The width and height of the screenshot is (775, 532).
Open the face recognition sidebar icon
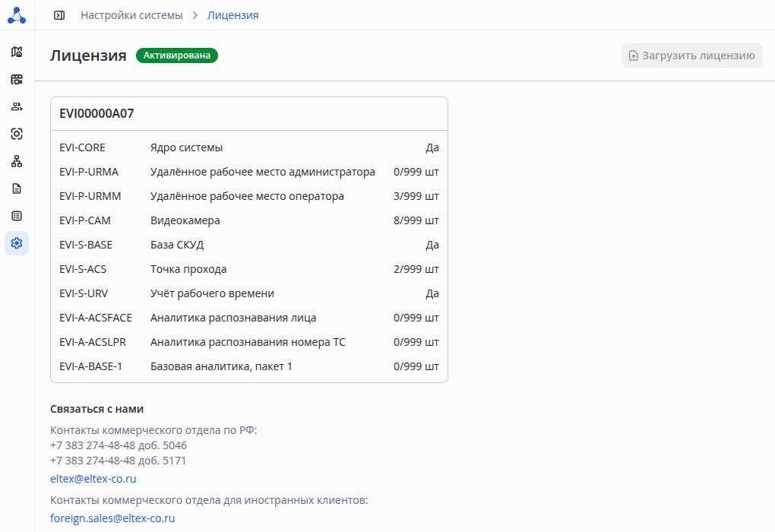[x=17, y=134]
